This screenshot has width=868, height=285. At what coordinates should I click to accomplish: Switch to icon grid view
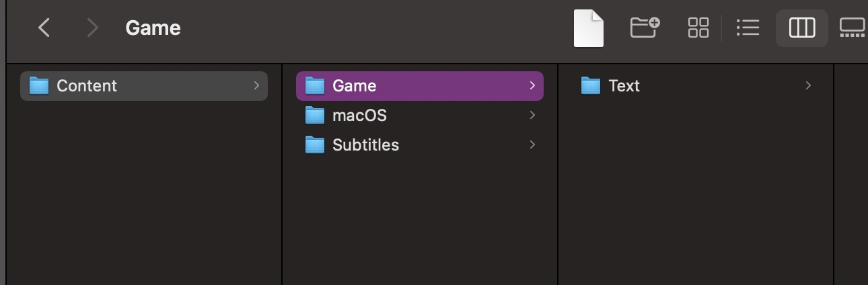pos(698,28)
